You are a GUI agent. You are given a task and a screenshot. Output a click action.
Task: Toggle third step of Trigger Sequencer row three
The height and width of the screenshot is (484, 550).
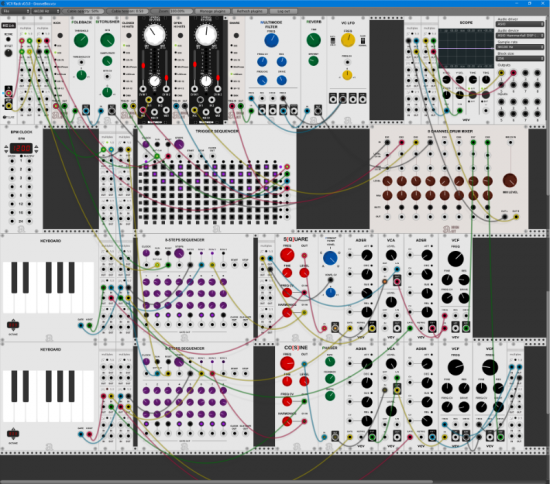pyautogui.click(x=163, y=181)
